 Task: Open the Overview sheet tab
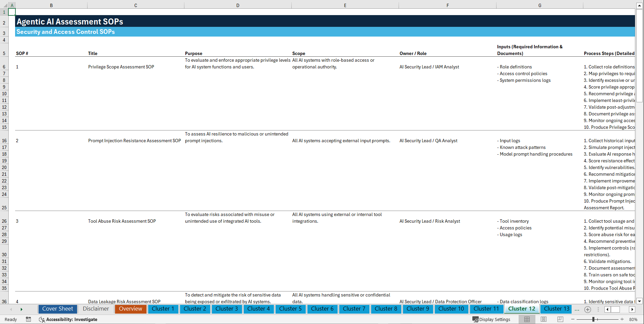[x=130, y=309]
